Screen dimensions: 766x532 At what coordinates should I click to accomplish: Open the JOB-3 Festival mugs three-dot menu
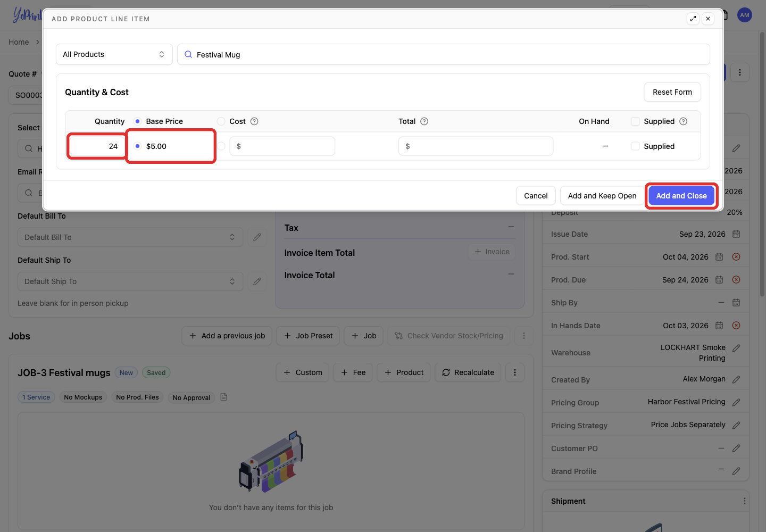(x=515, y=372)
